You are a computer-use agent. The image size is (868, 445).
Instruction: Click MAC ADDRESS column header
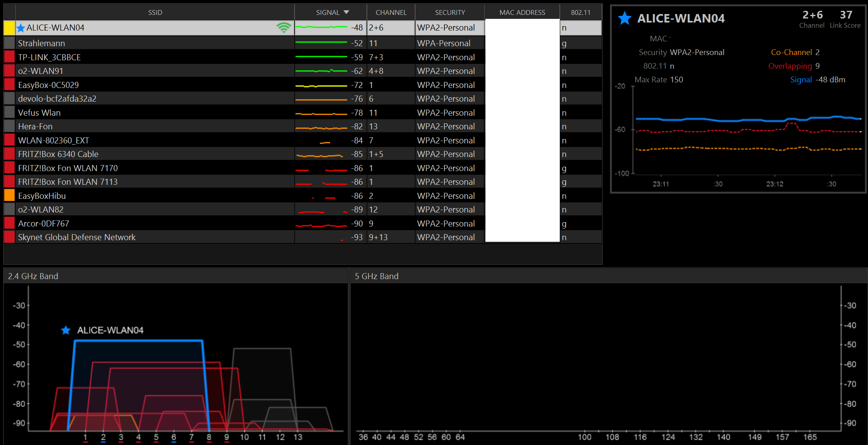pos(522,12)
